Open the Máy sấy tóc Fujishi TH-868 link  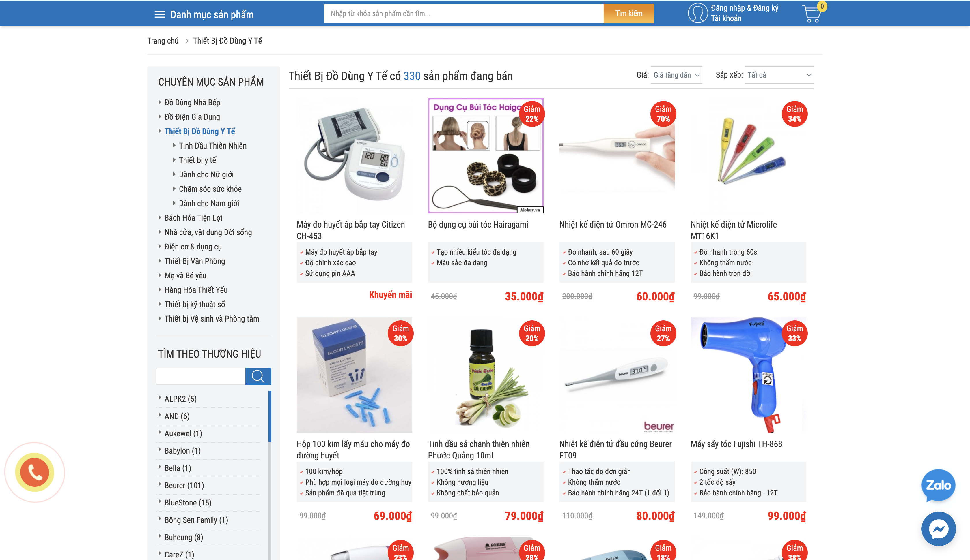click(736, 444)
